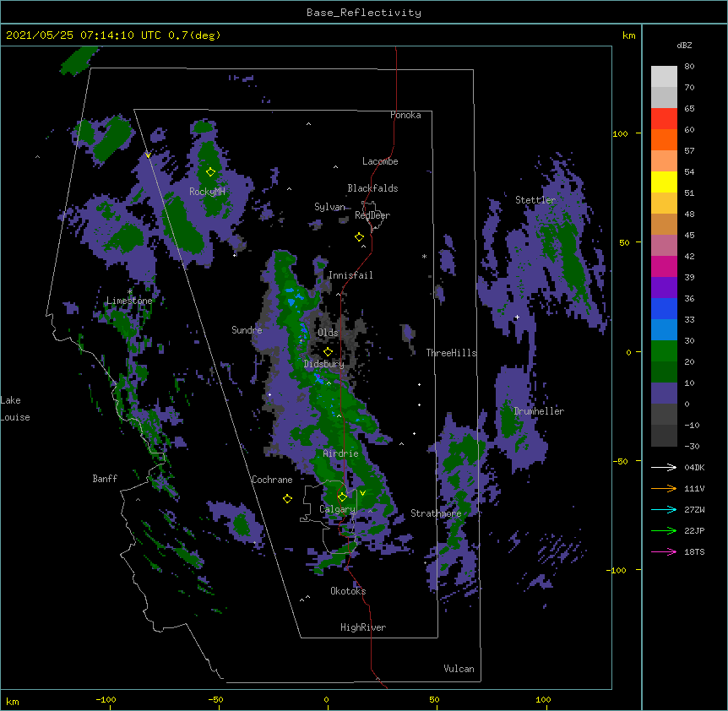Click the Didsbury town label
Image resolution: width=728 pixels, height=711 pixels.
pos(323,364)
